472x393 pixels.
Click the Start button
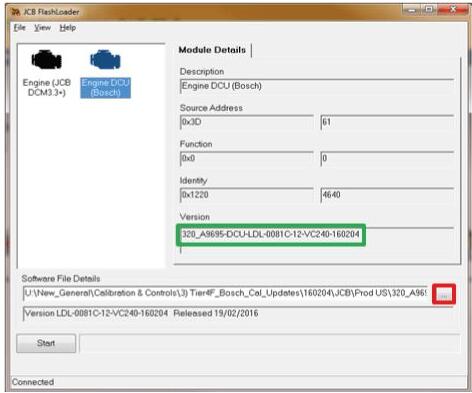point(46,343)
